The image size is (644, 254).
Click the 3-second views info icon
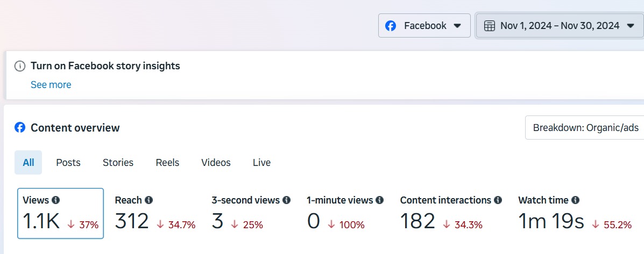click(287, 200)
